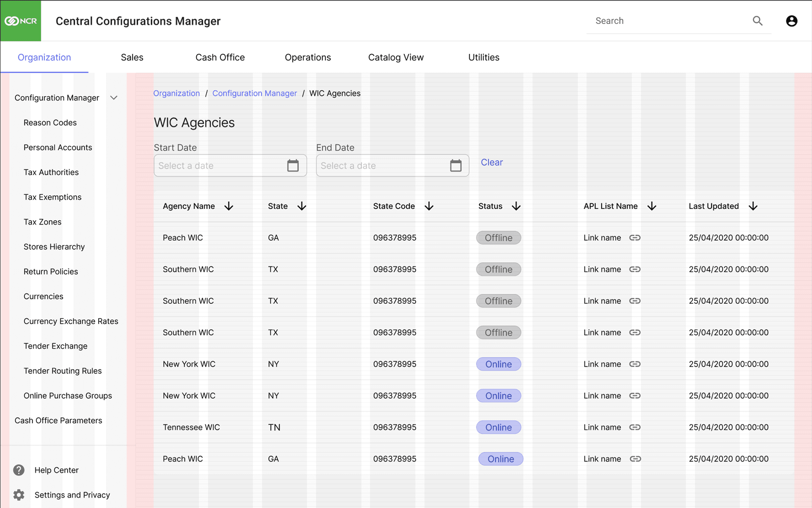Viewport: 812px width, 508px height.
Task: Click the Clear dates link
Action: click(x=492, y=162)
